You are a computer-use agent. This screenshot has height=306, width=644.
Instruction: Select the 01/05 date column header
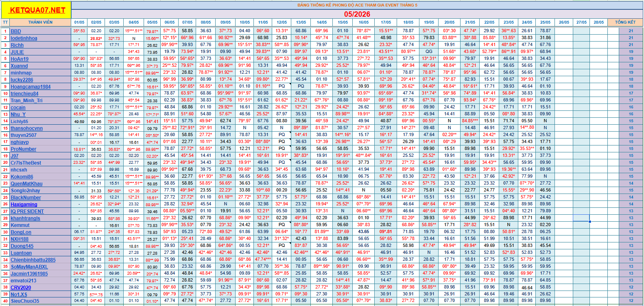tap(79, 22)
